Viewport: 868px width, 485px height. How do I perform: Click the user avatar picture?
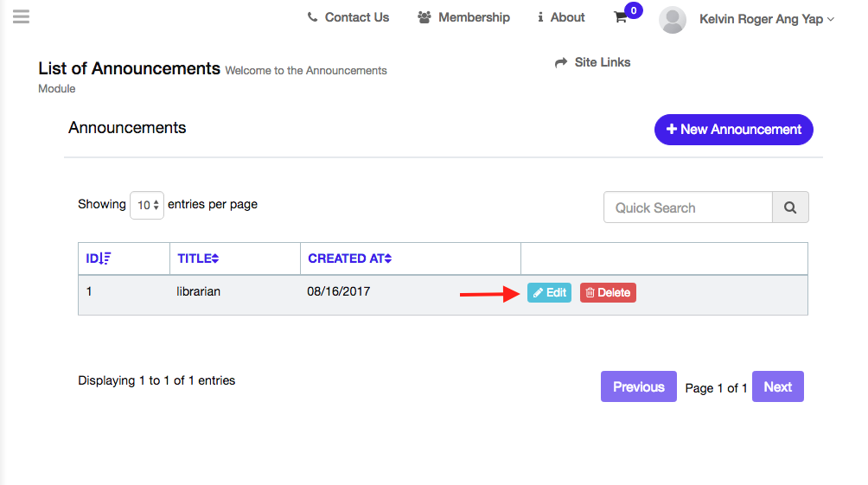pyautogui.click(x=672, y=19)
